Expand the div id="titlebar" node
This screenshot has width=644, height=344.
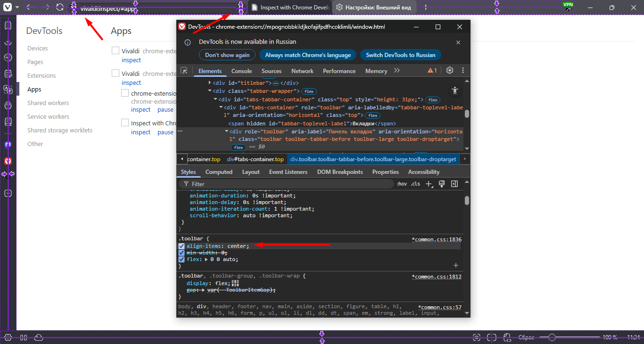[210, 83]
